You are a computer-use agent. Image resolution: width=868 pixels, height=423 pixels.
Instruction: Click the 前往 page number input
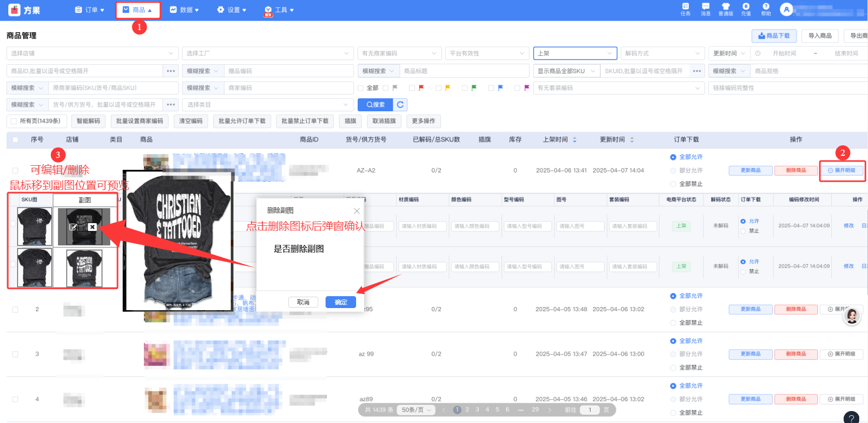coord(590,410)
